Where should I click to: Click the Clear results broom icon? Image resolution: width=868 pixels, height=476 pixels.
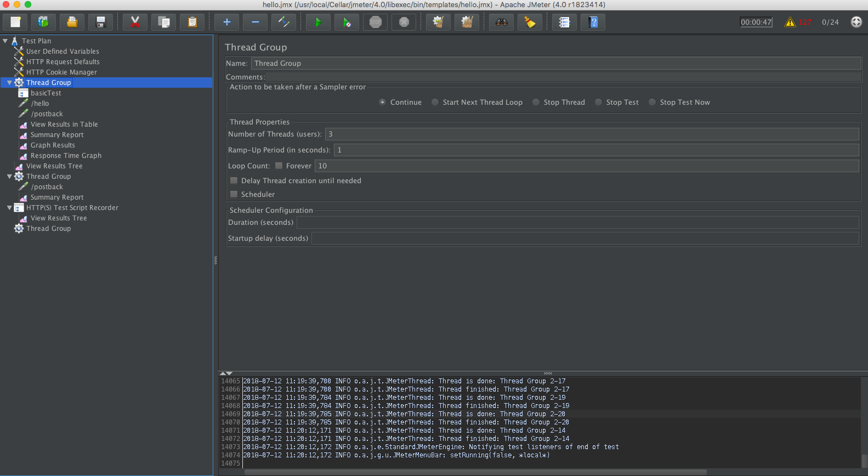tap(438, 22)
